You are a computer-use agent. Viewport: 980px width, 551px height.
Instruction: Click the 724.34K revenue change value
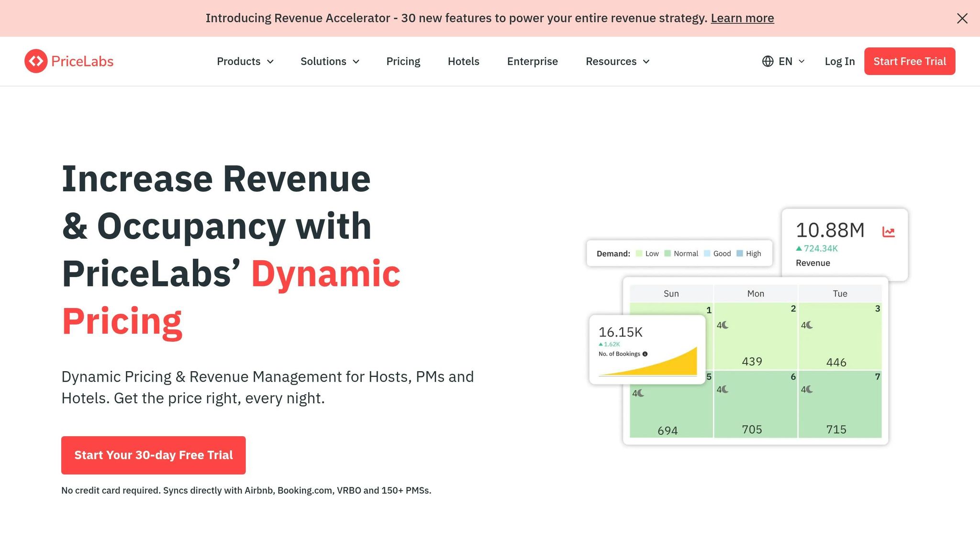821,248
